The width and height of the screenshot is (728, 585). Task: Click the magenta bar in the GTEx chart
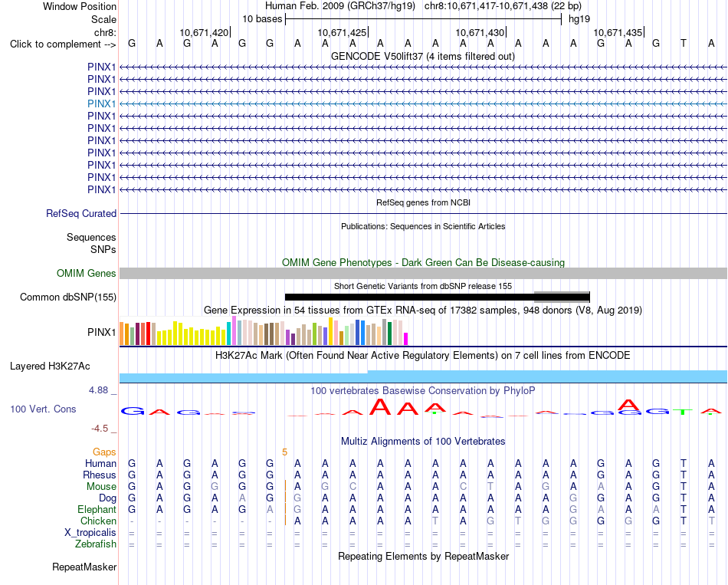pyautogui.click(x=406, y=339)
